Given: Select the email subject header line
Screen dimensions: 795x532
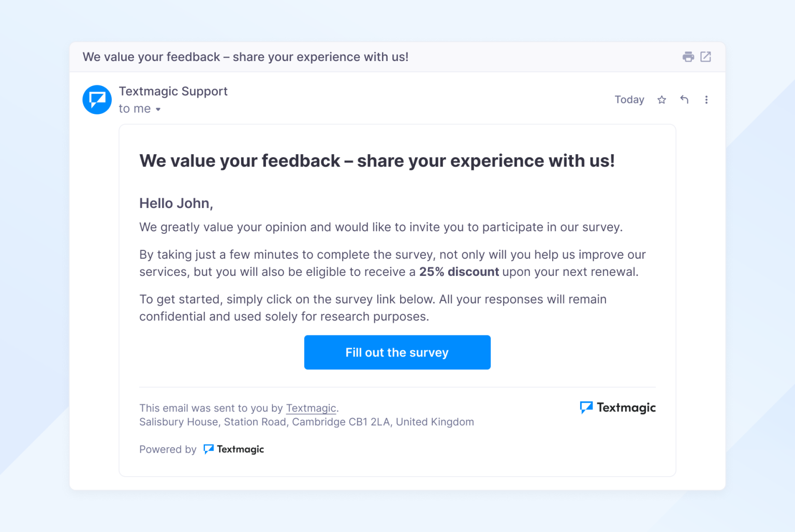Looking at the screenshot, I should point(245,57).
